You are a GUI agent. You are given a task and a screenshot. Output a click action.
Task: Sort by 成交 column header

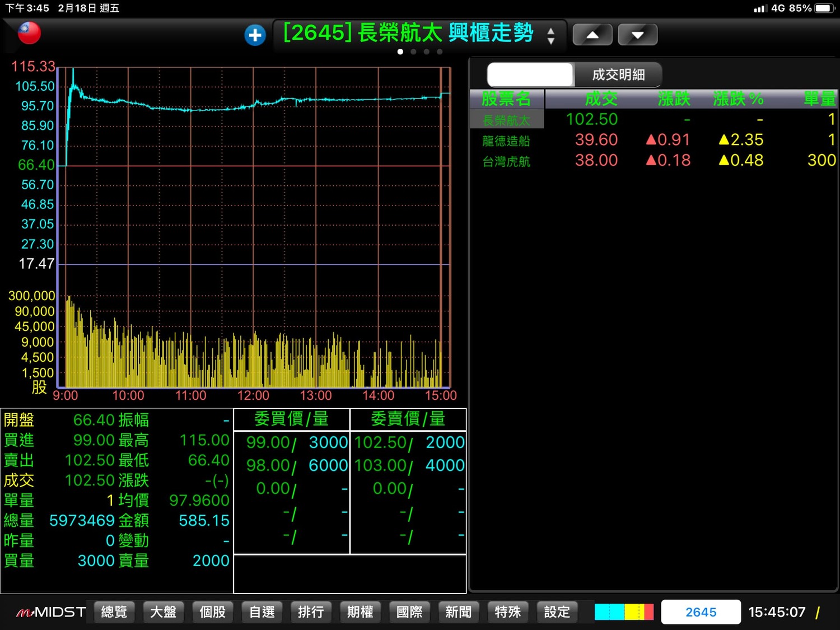pos(601,99)
